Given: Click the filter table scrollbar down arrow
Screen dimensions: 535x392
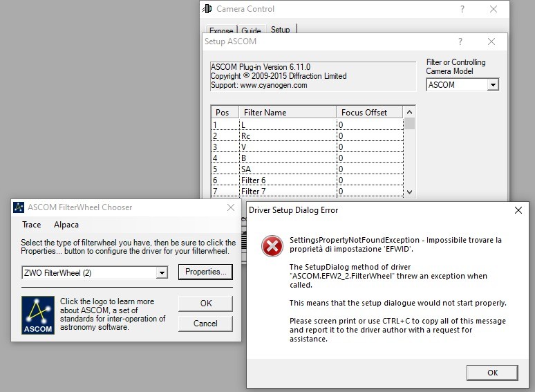Looking at the screenshot, I should 410,192.
